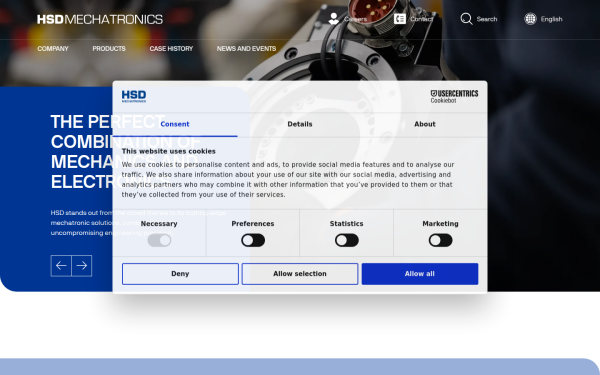
Task: Click the Contact card icon
Action: coord(400,19)
